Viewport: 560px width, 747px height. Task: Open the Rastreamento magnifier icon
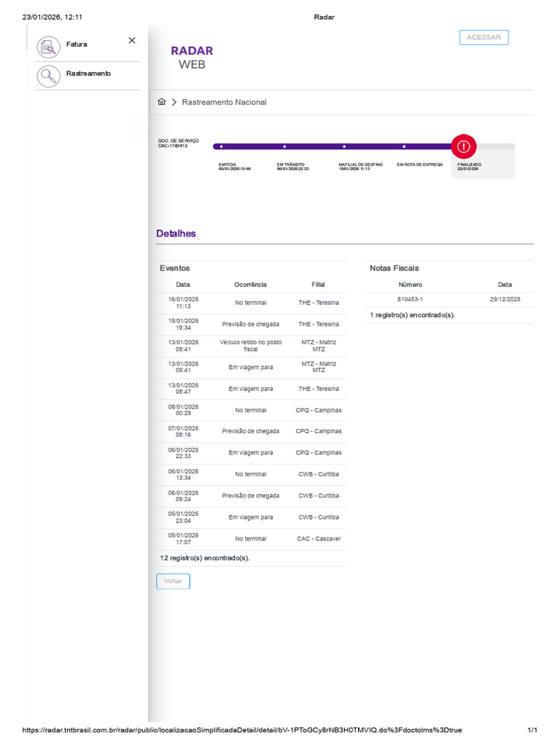click(49, 76)
